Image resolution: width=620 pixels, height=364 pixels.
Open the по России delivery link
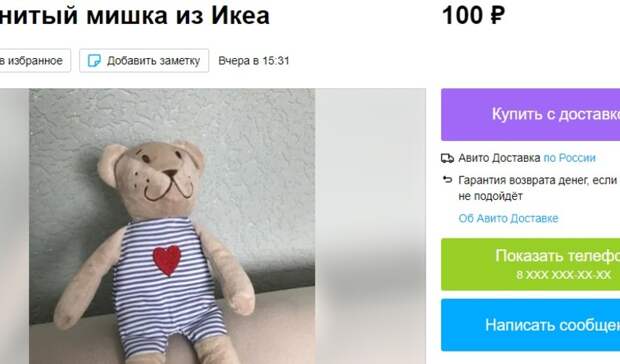pyautogui.click(x=569, y=158)
